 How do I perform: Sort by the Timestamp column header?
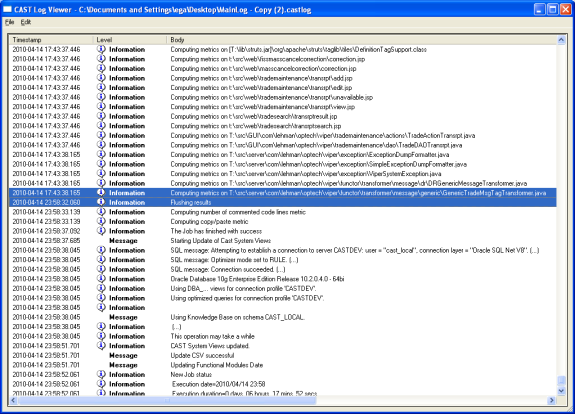51,40
